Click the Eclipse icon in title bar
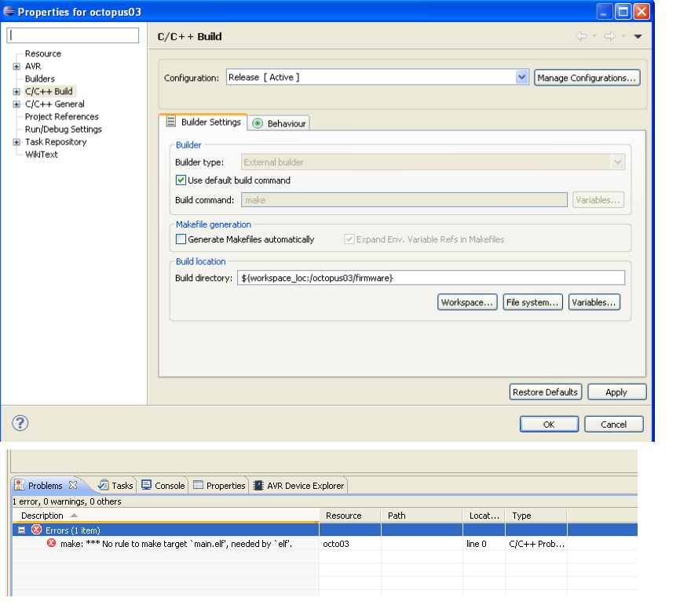The width and height of the screenshot is (680, 616). (x=9, y=11)
